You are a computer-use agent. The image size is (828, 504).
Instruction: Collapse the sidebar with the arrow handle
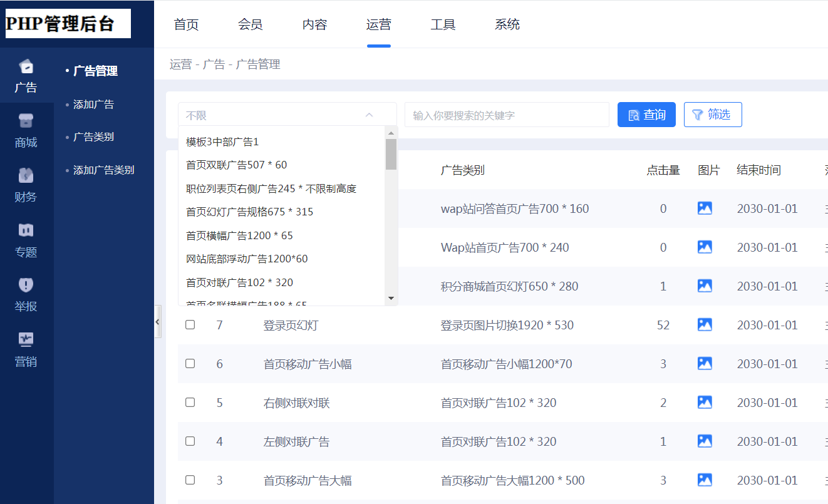tap(157, 321)
